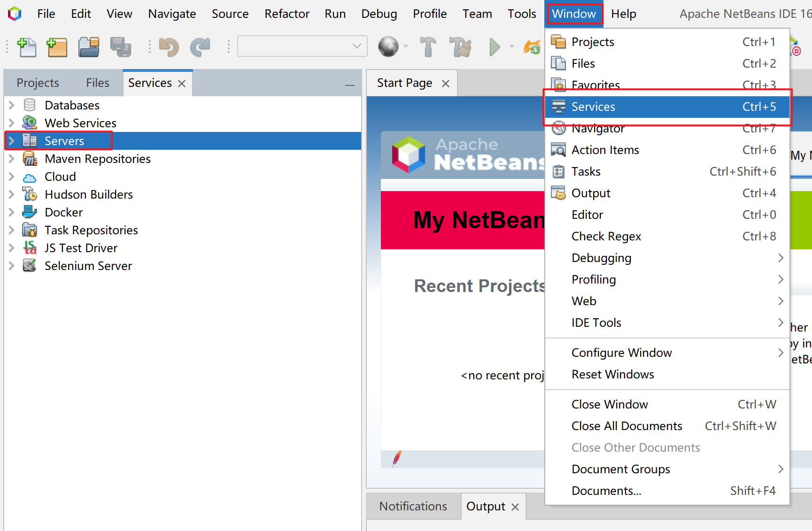Open the Refactor menu

(x=287, y=14)
